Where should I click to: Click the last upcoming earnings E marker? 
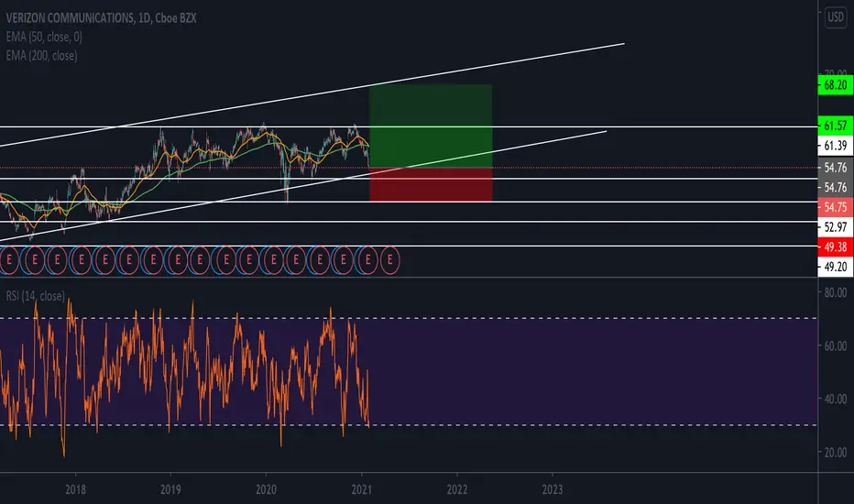pyautogui.click(x=390, y=260)
